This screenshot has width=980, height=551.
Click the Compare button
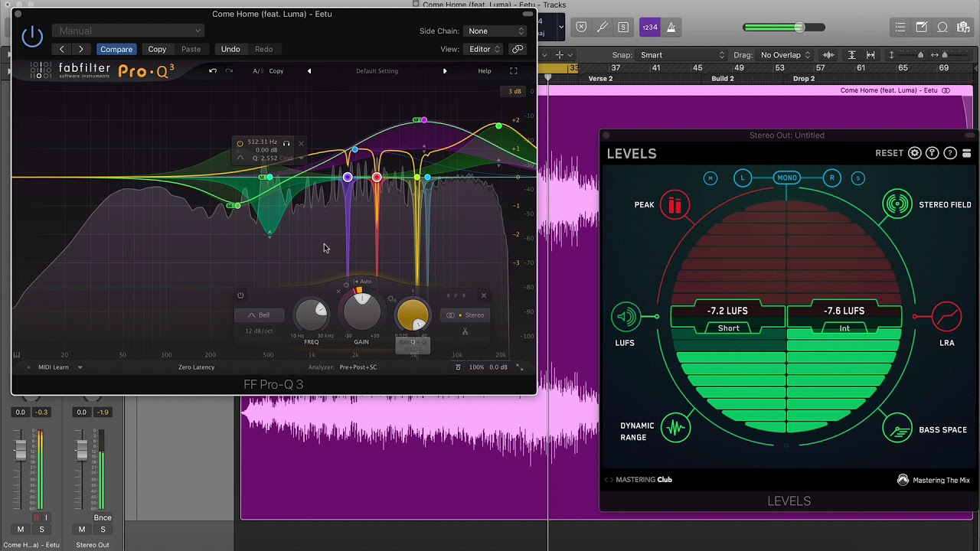point(116,49)
